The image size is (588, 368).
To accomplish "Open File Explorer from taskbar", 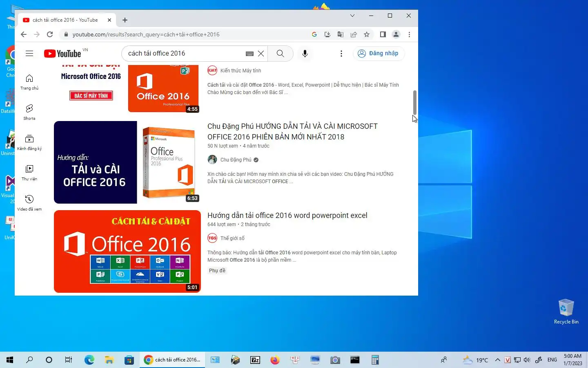I will (109, 360).
